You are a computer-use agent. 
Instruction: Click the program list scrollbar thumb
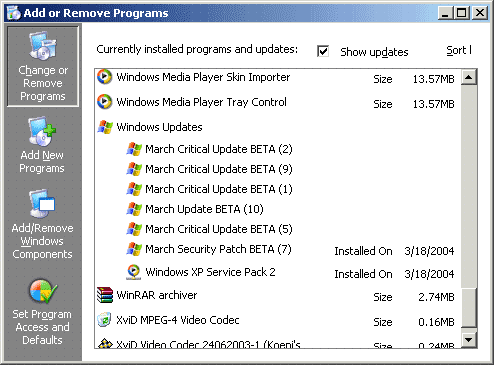click(469, 307)
